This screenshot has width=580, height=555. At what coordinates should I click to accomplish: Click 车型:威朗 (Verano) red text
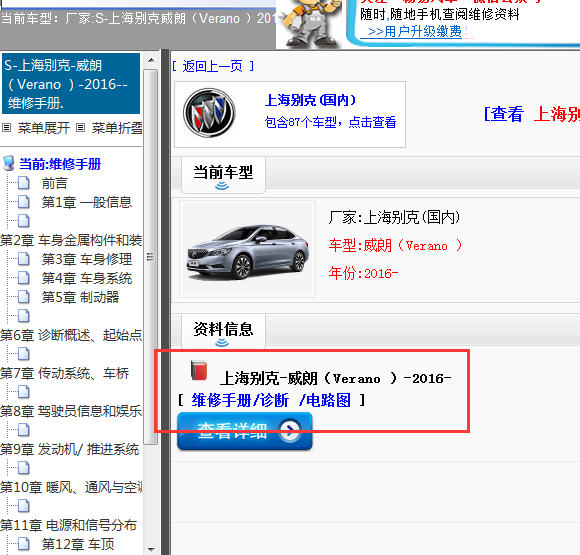[395, 245]
